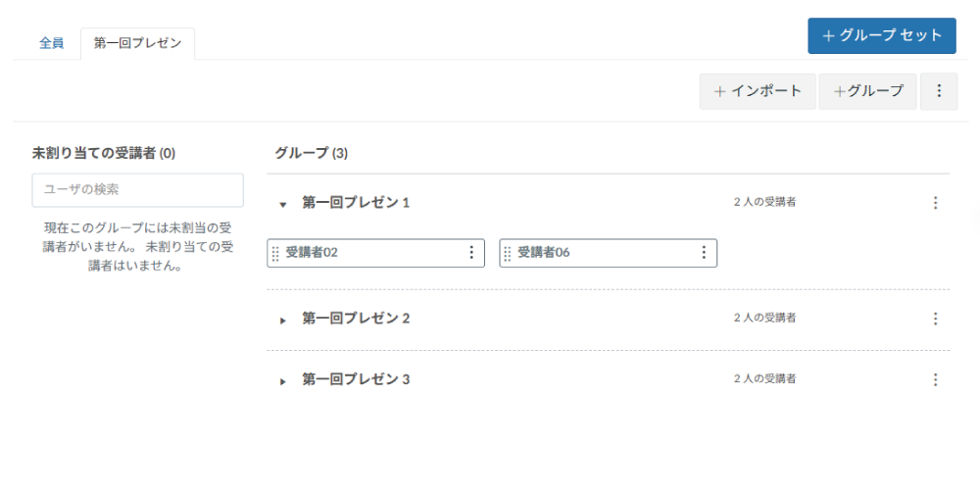Open options menu for 受講者06
The width and height of the screenshot is (980, 496).
(x=703, y=253)
